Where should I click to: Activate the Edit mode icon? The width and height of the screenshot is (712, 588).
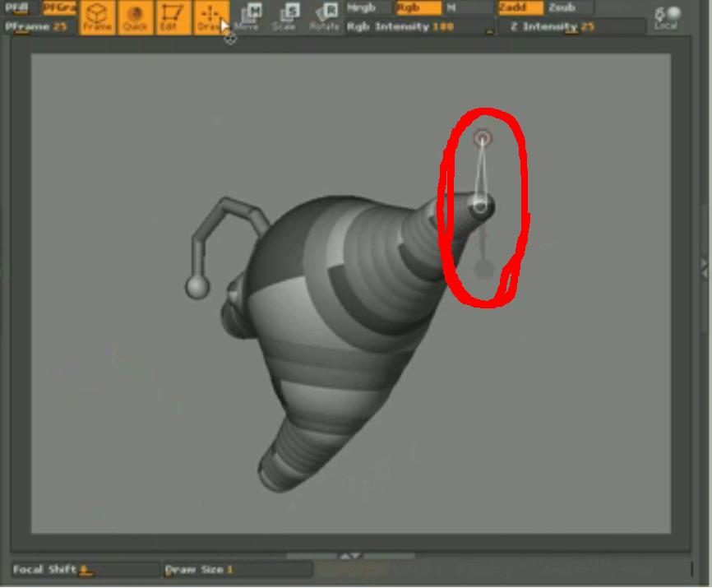pyautogui.click(x=172, y=17)
